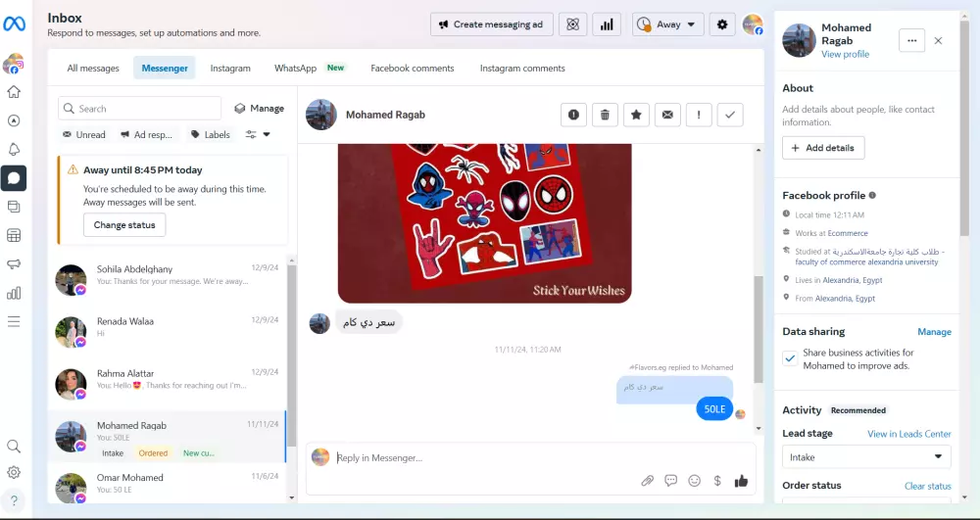Image resolution: width=980 pixels, height=520 pixels.
Task: Open Instagram comments tab
Action: 522,68
